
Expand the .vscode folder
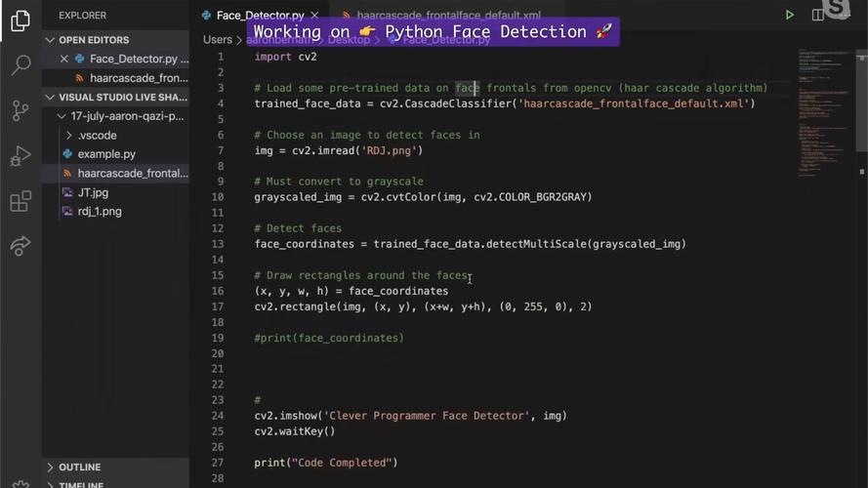[69, 135]
